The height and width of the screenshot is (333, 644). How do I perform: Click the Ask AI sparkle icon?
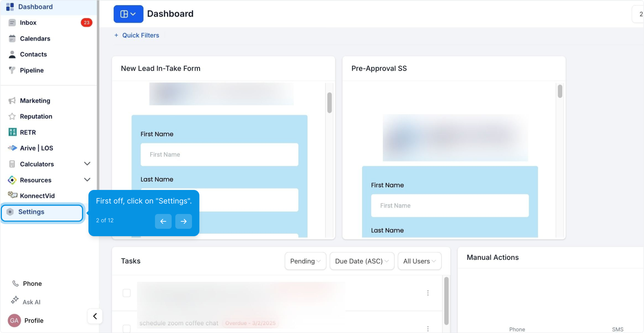pos(15,300)
